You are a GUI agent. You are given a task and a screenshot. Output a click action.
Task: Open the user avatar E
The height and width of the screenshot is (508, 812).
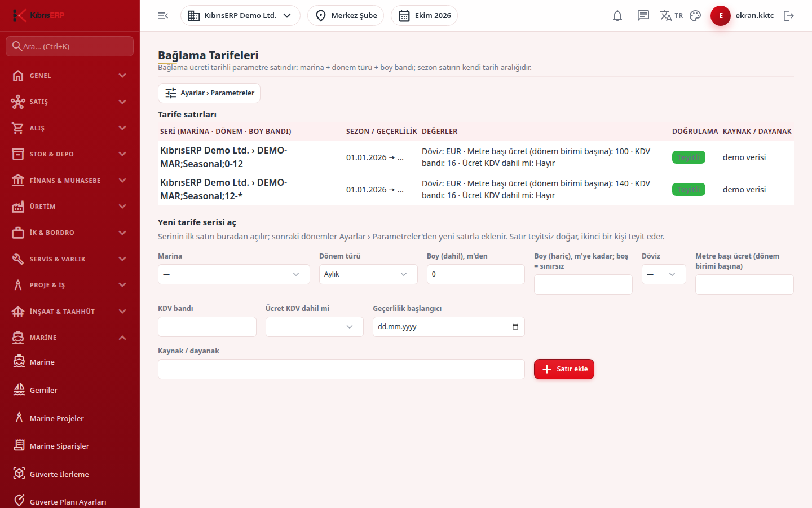tap(721, 16)
